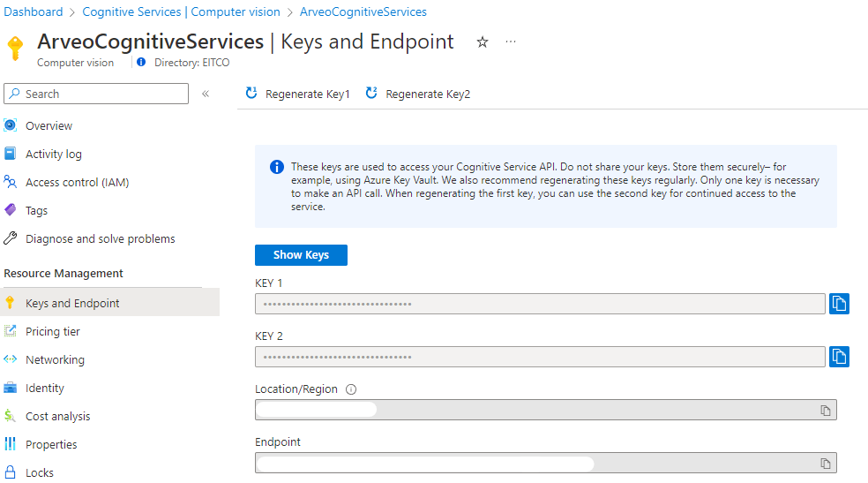
Task: Go to the Dashboard breadcrumb
Action: click(34, 11)
